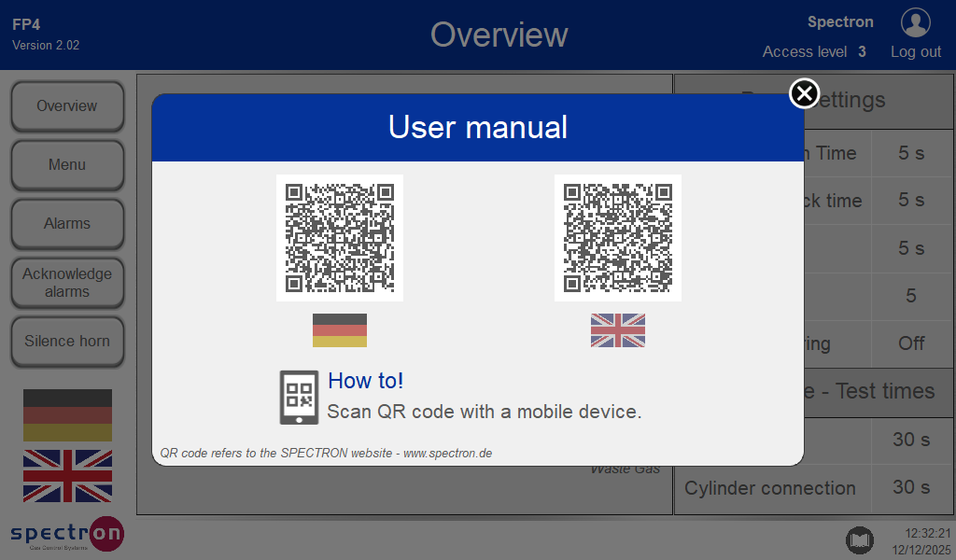Click the Cylinder connection 30 s value
956x560 pixels.
(x=911, y=487)
